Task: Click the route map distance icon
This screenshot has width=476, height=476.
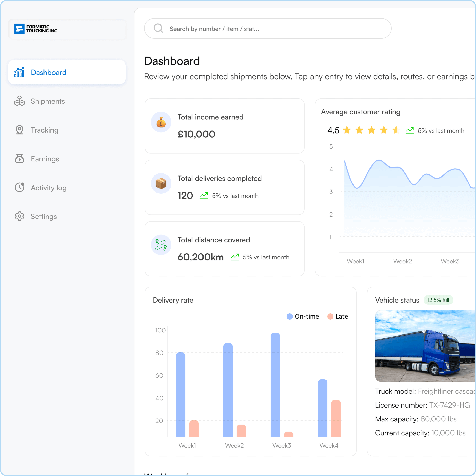Action: tap(161, 245)
